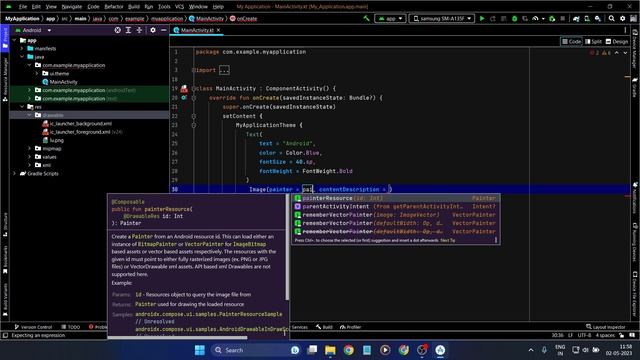Click the Make Project hammer icon
The image size is (640, 360).
(x=366, y=18)
